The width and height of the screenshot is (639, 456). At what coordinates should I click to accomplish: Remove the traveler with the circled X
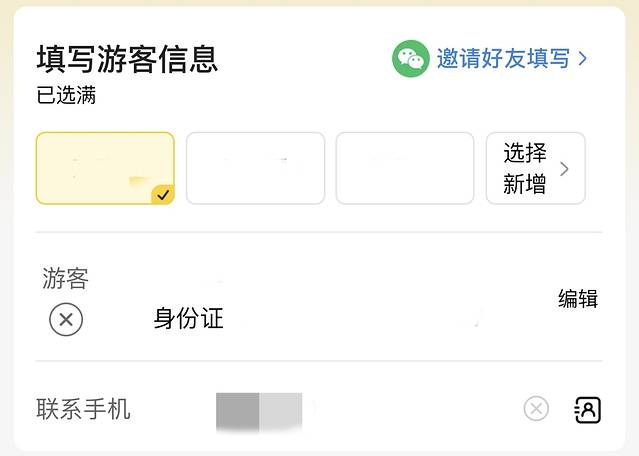point(66,320)
